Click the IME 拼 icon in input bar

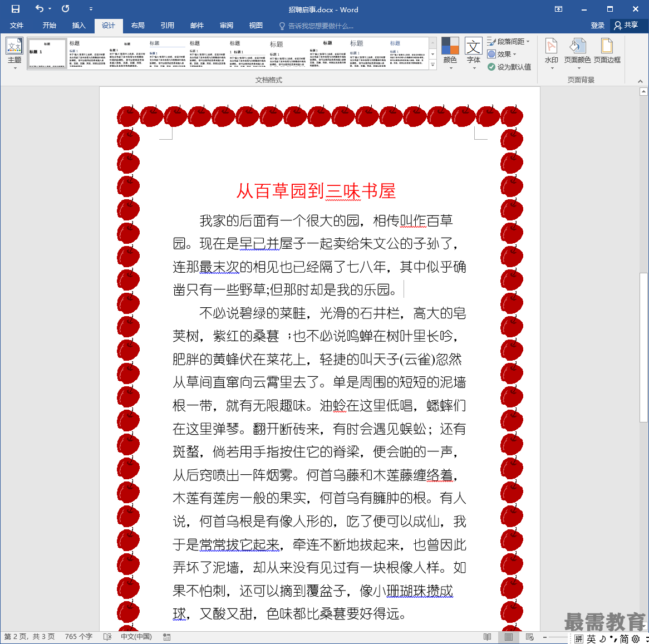pos(579,639)
